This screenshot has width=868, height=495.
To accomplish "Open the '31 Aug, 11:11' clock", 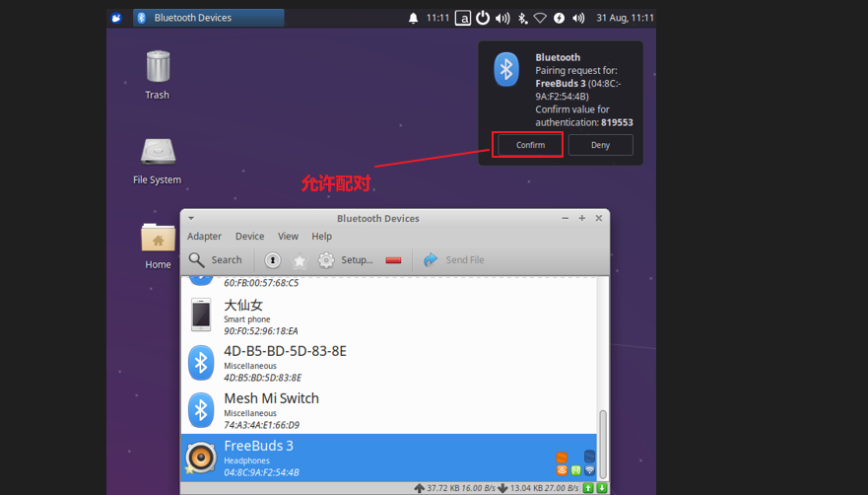I will (x=625, y=18).
